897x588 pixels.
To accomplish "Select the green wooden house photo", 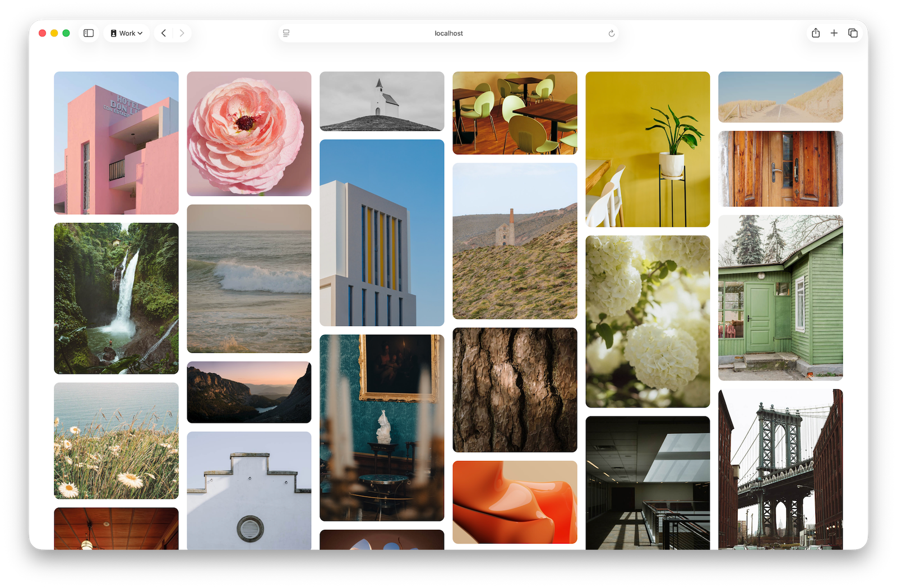I will click(780, 299).
